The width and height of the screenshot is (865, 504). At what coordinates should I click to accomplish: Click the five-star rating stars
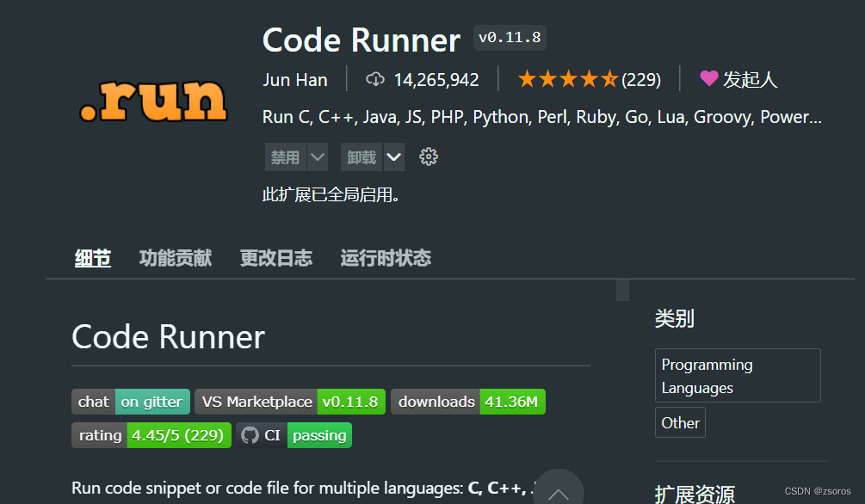click(x=568, y=79)
